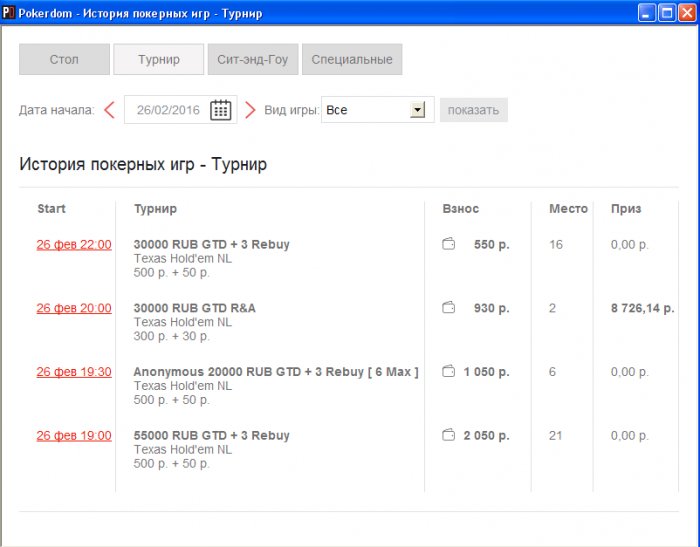Click place value 21
The height and width of the screenshot is (547, 700).
556,435
